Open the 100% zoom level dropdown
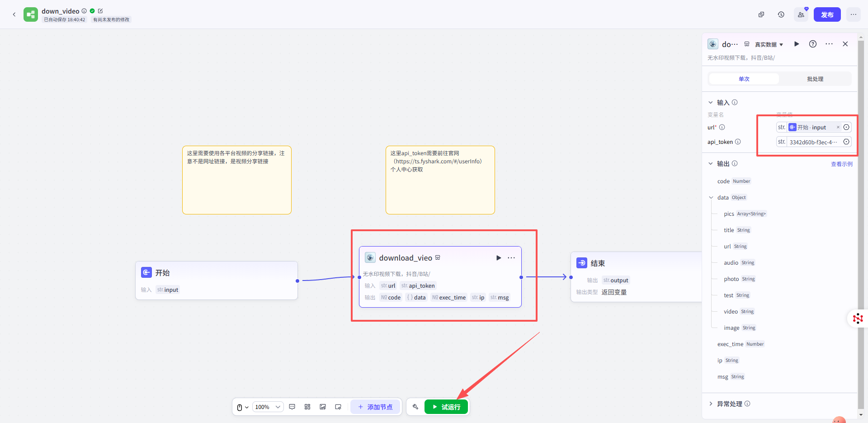Image resolution: width=868 pixels, height=423 pixels. pos(268,407)
